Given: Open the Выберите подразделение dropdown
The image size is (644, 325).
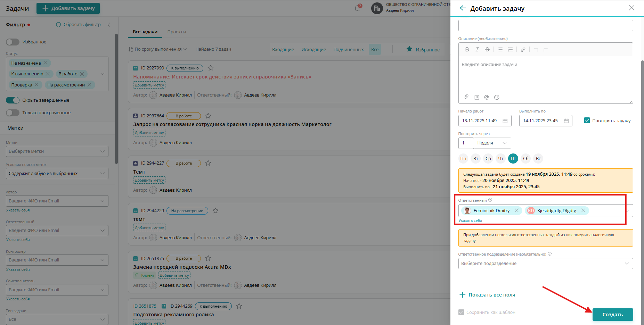Looking at the screenshot, I should (546, 264).
